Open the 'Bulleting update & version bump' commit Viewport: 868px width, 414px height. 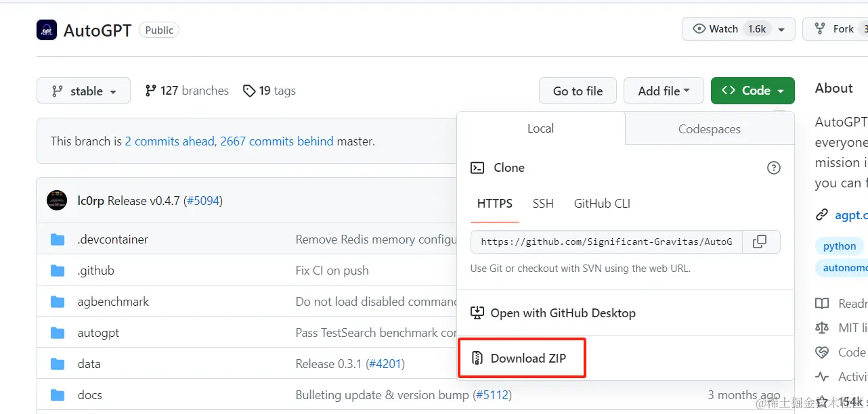383,395
